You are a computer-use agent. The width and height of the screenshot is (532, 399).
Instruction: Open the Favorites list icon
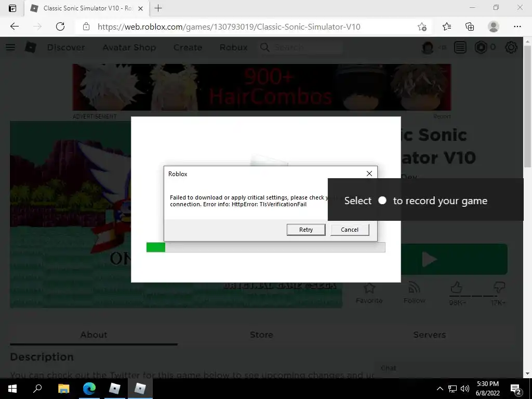click(446, 26)
